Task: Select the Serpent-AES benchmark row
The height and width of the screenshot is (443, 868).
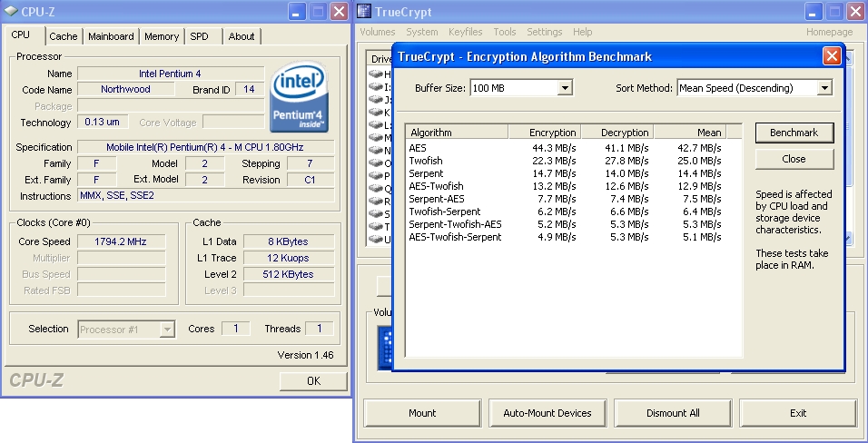Action: [x=565, y=199]
